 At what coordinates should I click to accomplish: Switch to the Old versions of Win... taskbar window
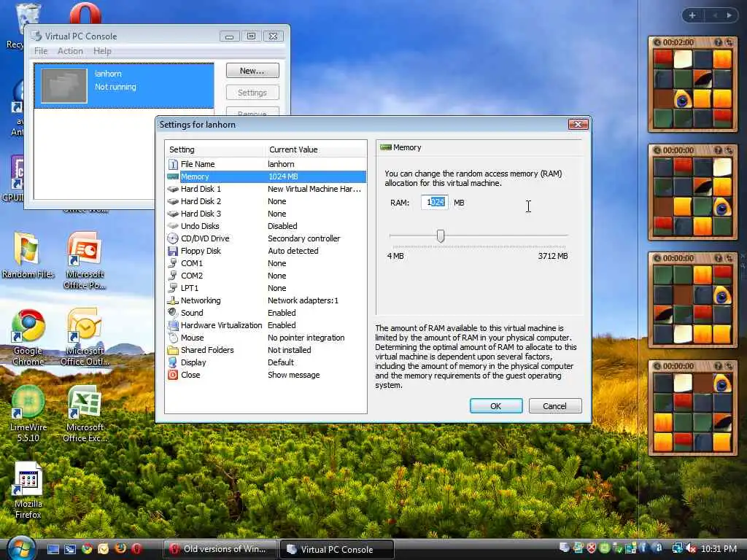point(220,549)
